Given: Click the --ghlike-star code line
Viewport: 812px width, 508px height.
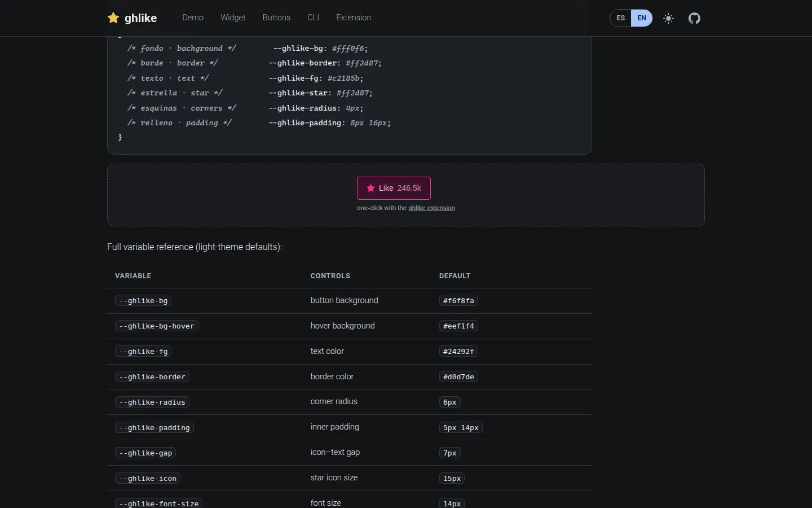Looking at the screenshot, I should [x=320, y=93].
